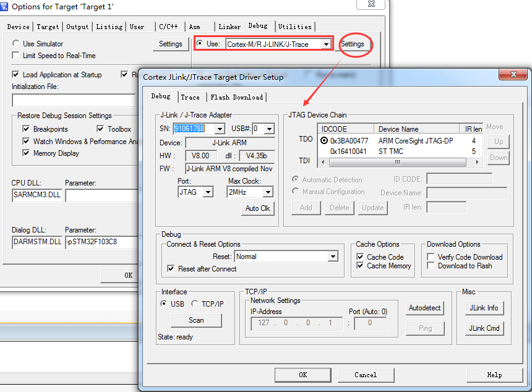Click the ARM CoreSight JTAG-DP device name
Screen dimensions: 532x392
pyautogui.click(x=416, y=141)
